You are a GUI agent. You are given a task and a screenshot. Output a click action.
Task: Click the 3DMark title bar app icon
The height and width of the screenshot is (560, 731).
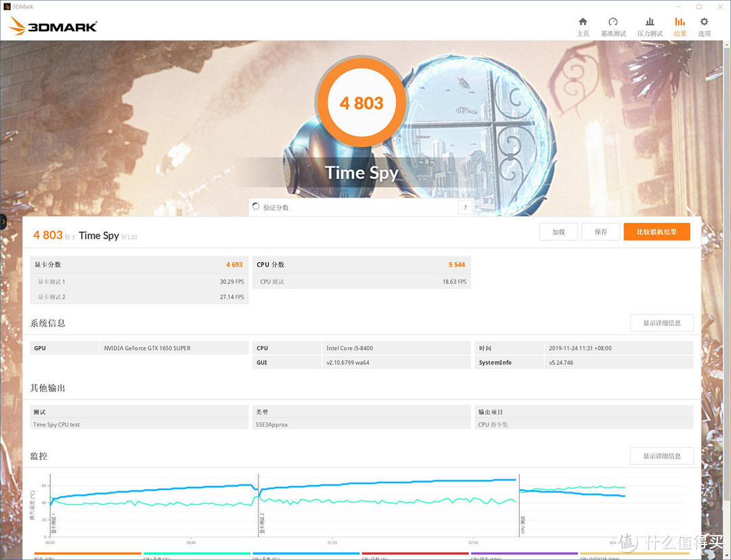point(7,7)
